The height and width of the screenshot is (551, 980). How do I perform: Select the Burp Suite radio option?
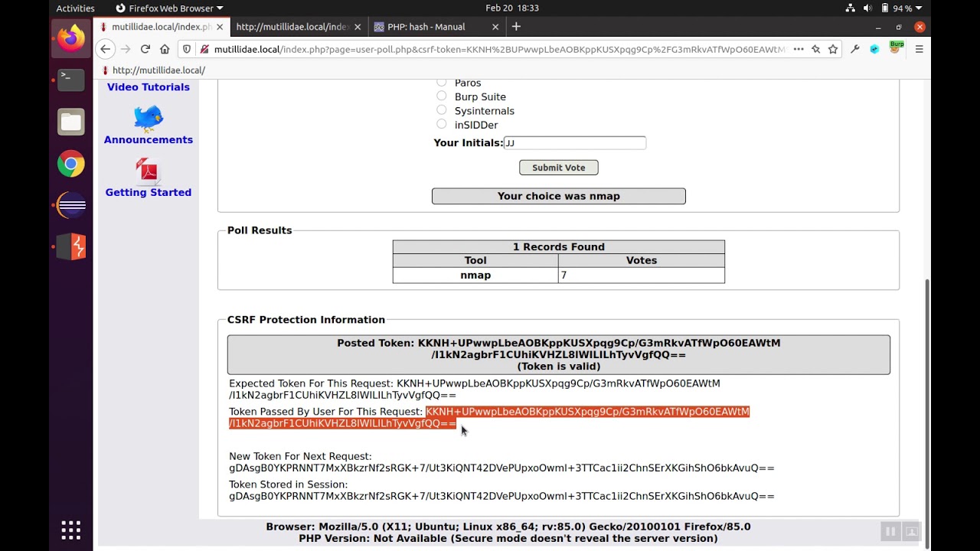point(442,96)
